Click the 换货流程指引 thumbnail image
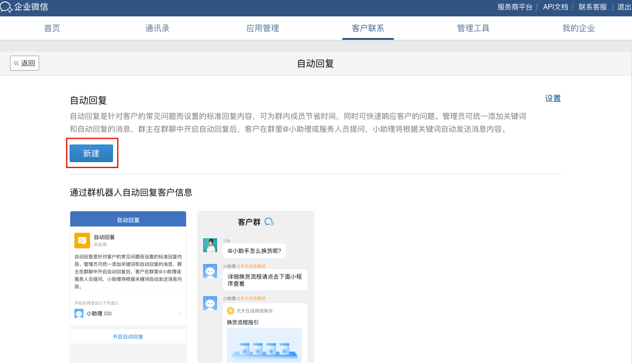The image size is (632, 364). (264, 345)
